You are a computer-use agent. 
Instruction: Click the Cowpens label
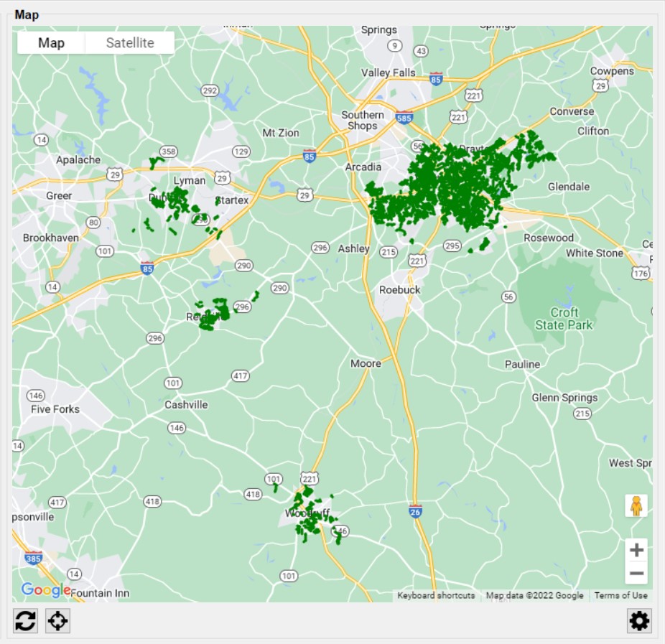coord(612,71)
